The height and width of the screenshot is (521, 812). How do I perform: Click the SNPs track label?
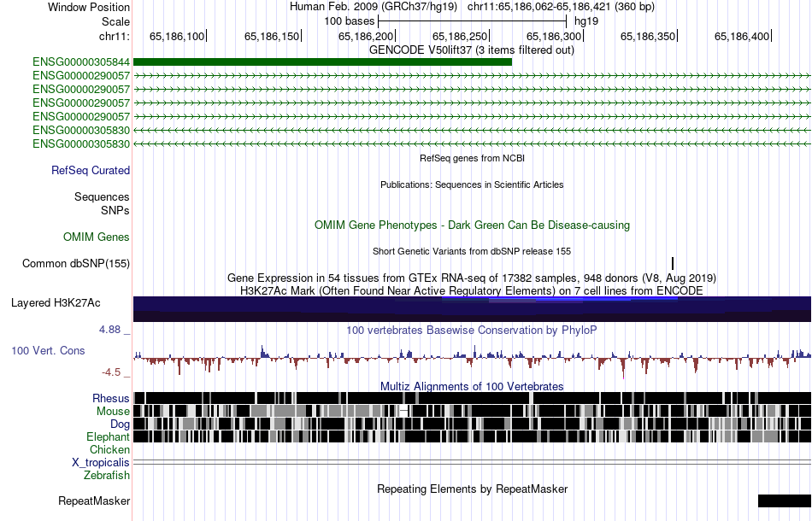tap(115, 211)
